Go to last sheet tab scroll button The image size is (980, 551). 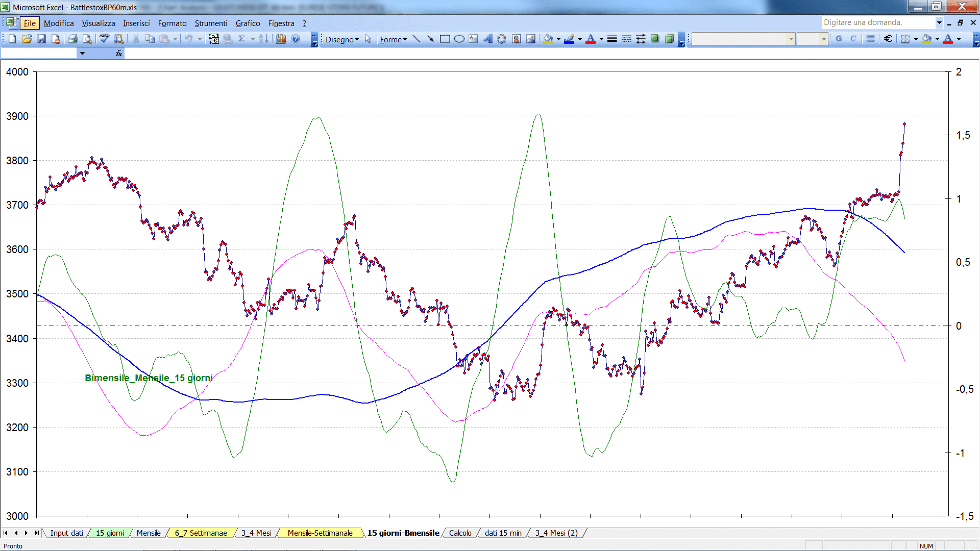(x=36, y=533)
